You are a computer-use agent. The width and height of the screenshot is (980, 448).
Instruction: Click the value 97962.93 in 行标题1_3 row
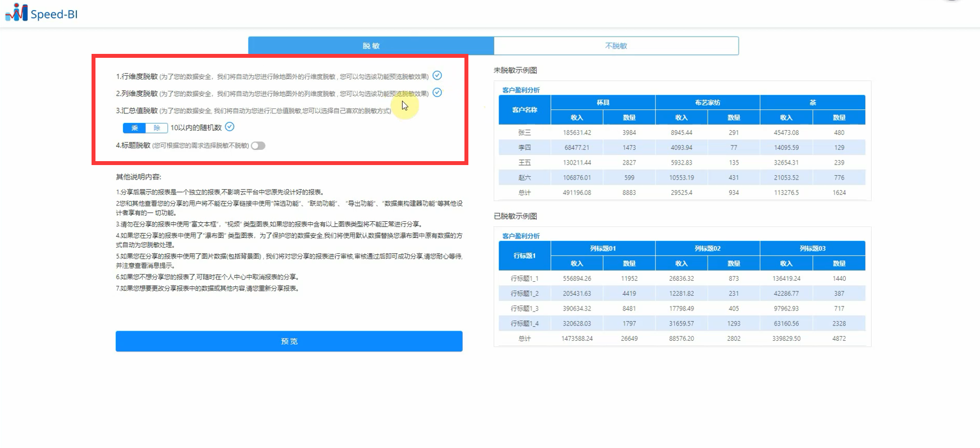coord(786,309)
